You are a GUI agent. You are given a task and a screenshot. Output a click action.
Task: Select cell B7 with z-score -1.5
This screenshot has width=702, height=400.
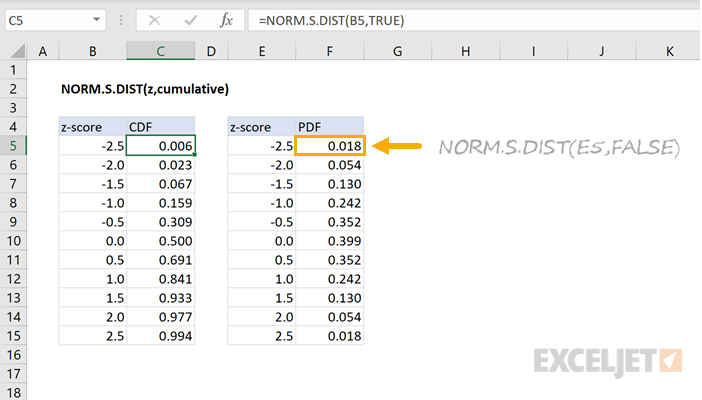[93, 184]
